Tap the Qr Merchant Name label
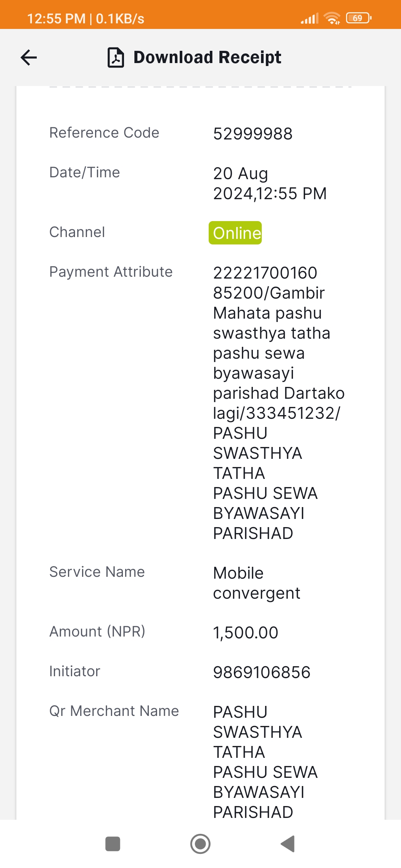Viewport: 401px width, 868px height. 114,711
